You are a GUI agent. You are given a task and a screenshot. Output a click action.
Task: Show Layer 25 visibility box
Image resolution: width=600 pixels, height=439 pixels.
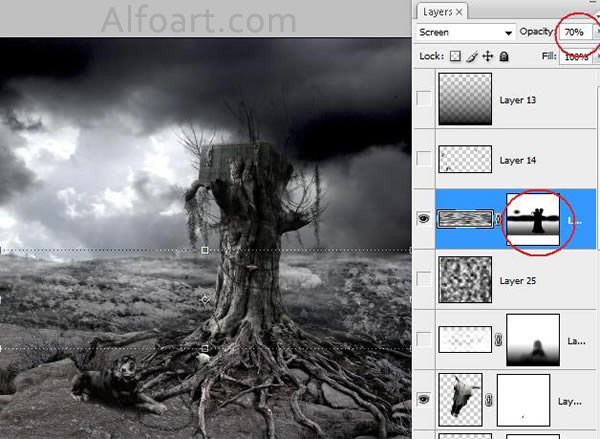tap(424, 279)
